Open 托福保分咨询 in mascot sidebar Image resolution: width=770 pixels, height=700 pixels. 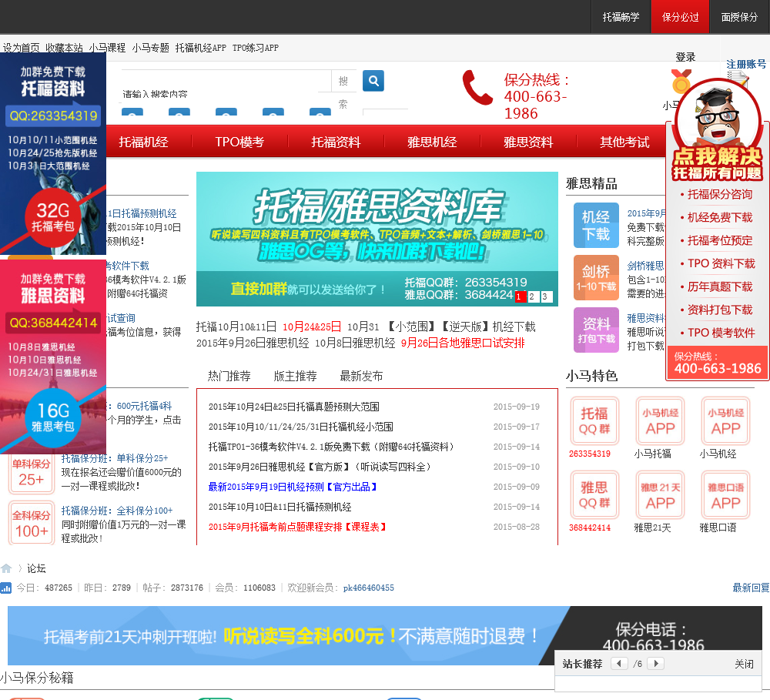coord(720,195)
